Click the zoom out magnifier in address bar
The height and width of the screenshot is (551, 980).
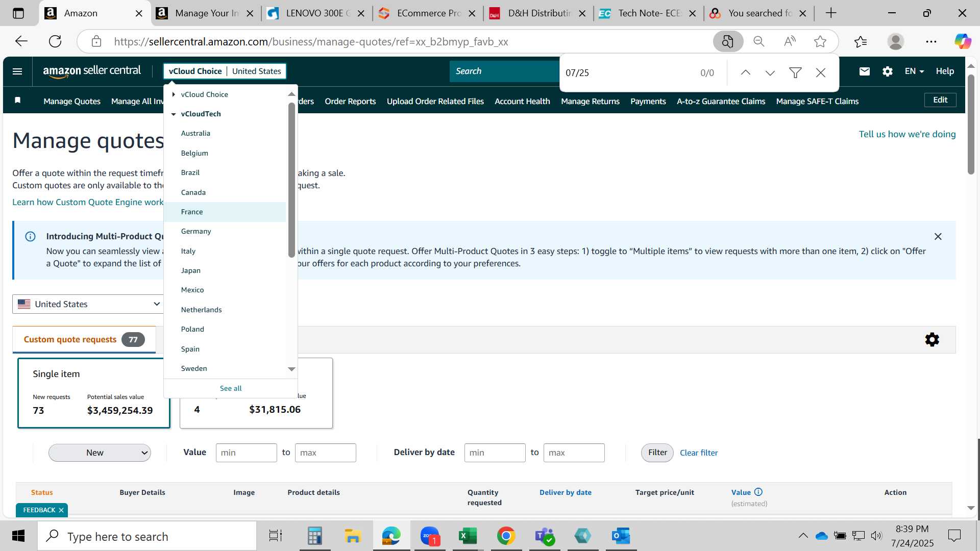[759, 41]
